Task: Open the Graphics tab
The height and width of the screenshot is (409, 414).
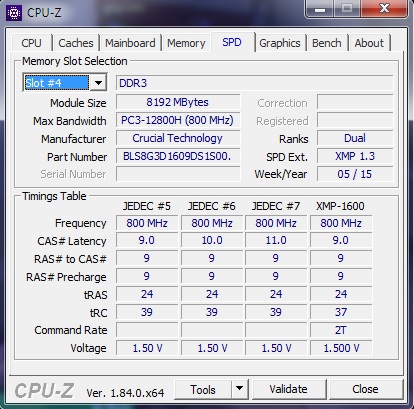Action: 280,43
